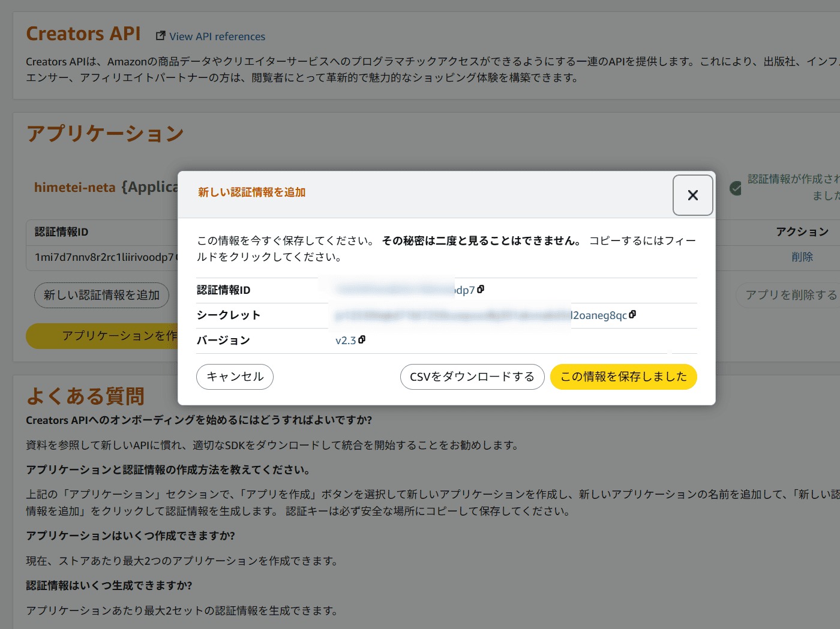
Task: Click copy icon next to 認証情報ID value
Action: click(481, 290)
